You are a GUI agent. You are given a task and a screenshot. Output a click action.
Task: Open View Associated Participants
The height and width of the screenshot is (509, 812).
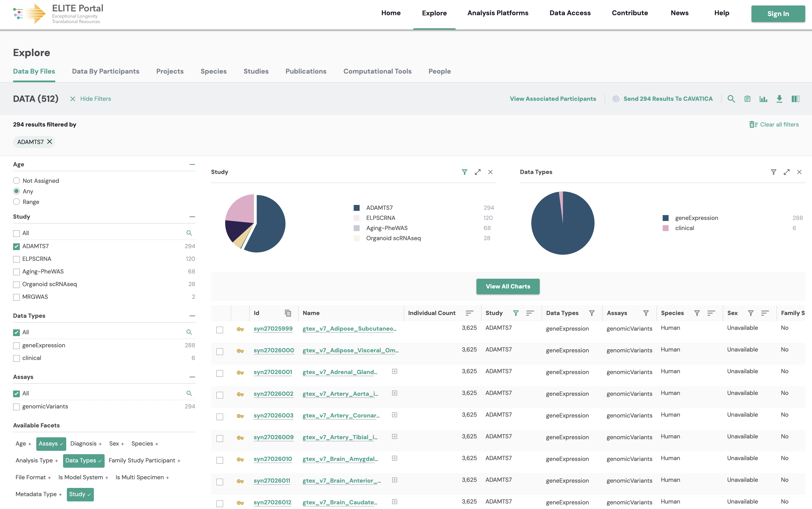[x=553, y=99]
